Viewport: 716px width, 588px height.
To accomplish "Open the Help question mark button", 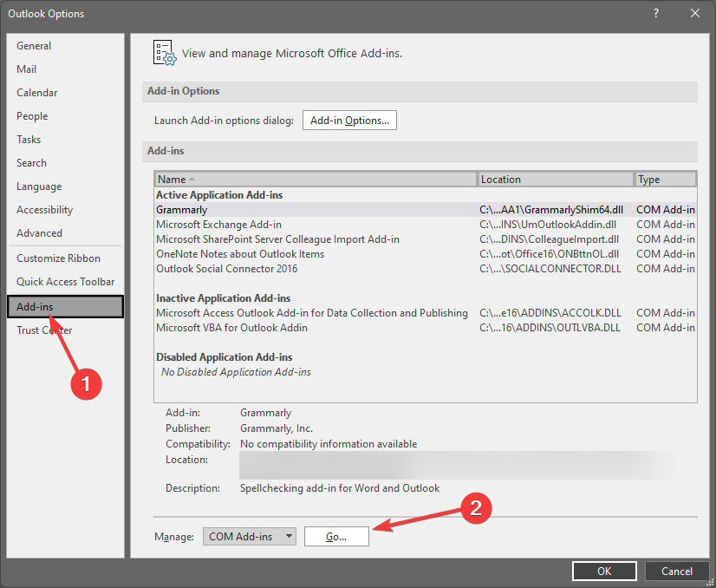I will click(x=655, y=13).
